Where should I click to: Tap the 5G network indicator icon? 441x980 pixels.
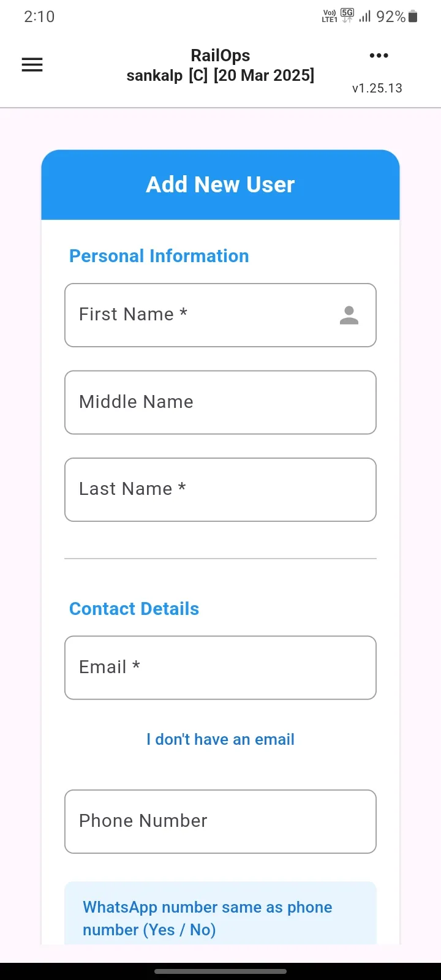(347, 16)
